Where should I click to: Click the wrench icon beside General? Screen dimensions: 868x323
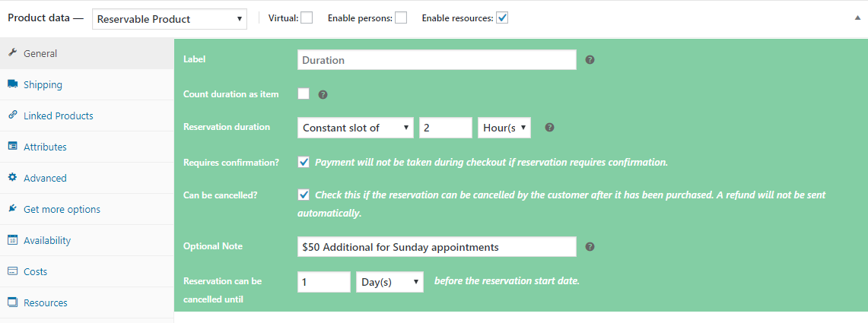pyautogui.click(x=13, y=53)
